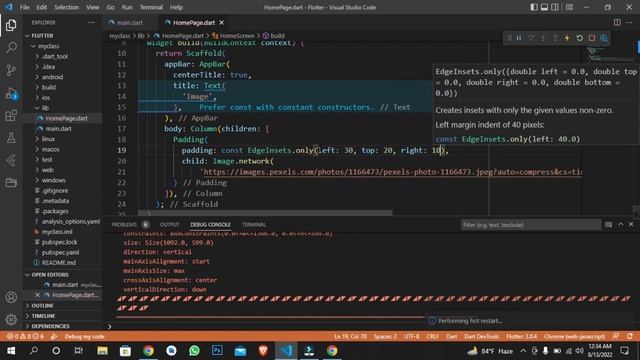The height and width of the screenshot is (360, 640).
Task: Open the Explorer view in activity bar
Action: [11, 25]
